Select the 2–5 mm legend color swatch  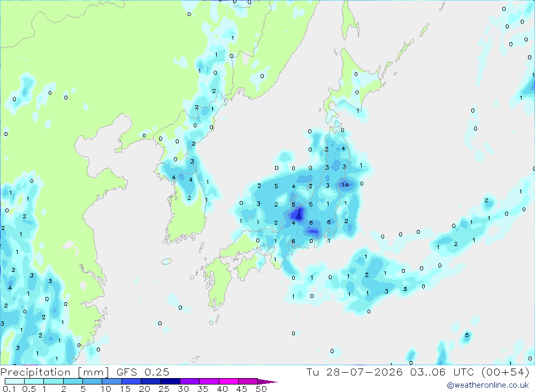point(73,381)
